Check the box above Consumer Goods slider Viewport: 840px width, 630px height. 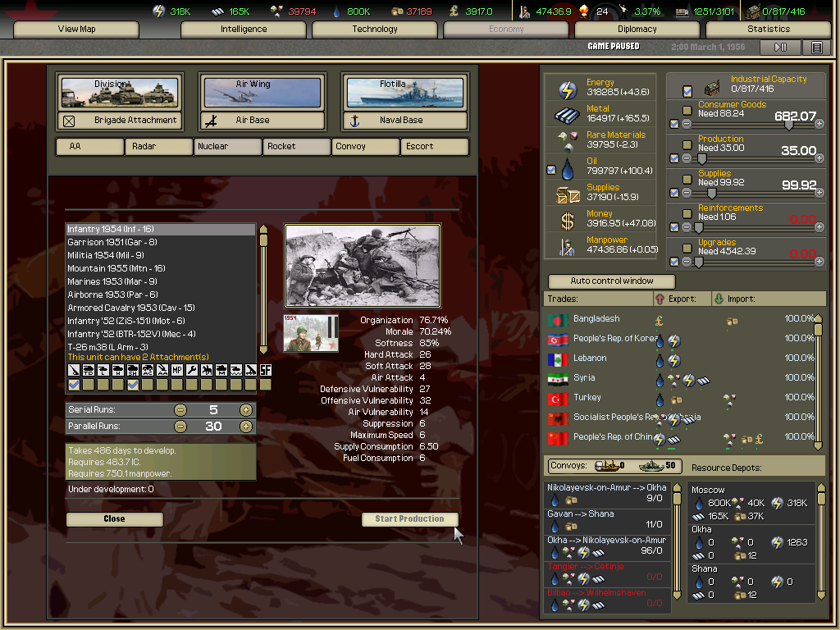[687, 110]
